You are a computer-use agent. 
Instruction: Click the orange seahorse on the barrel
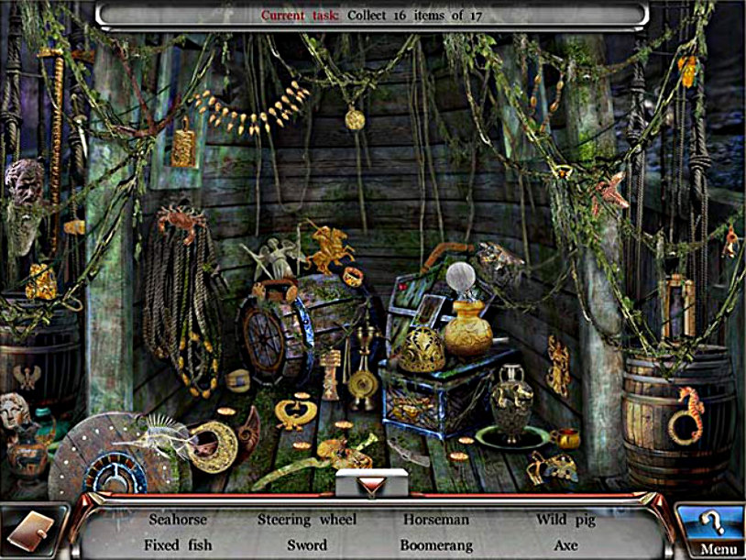688,415
